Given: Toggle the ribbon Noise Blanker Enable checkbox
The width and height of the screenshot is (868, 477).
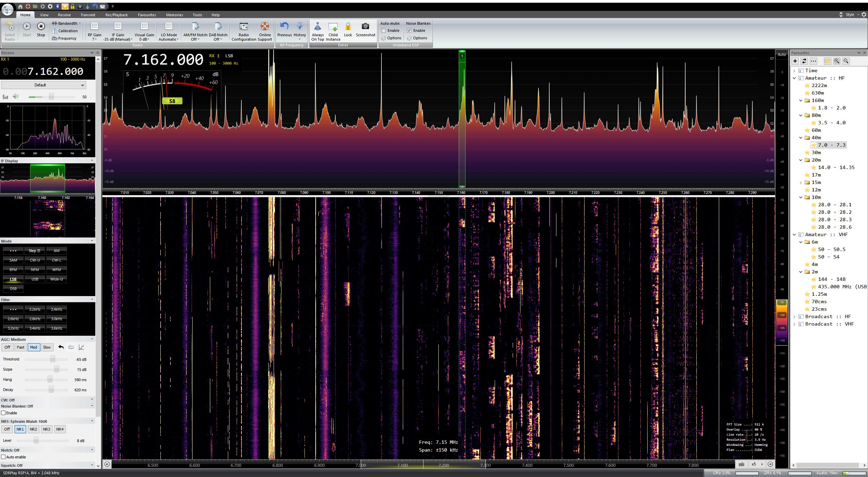Looking at the screenshot, I should pyautogui.click(x=409, y=30).
